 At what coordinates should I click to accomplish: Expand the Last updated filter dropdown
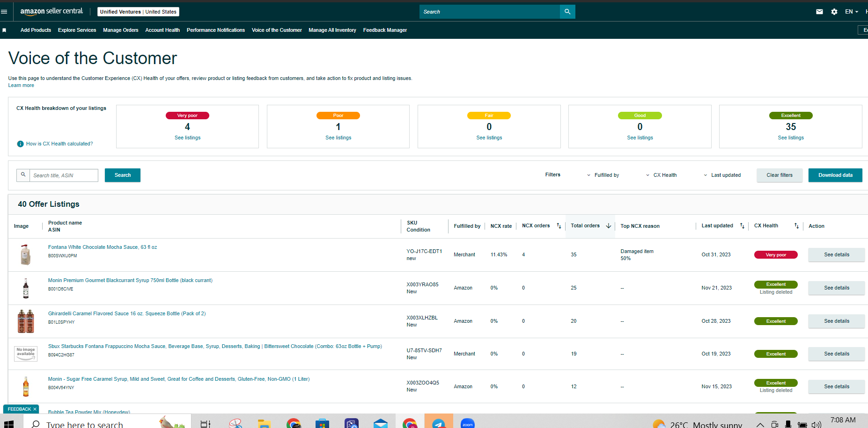[x=722, y=175]
